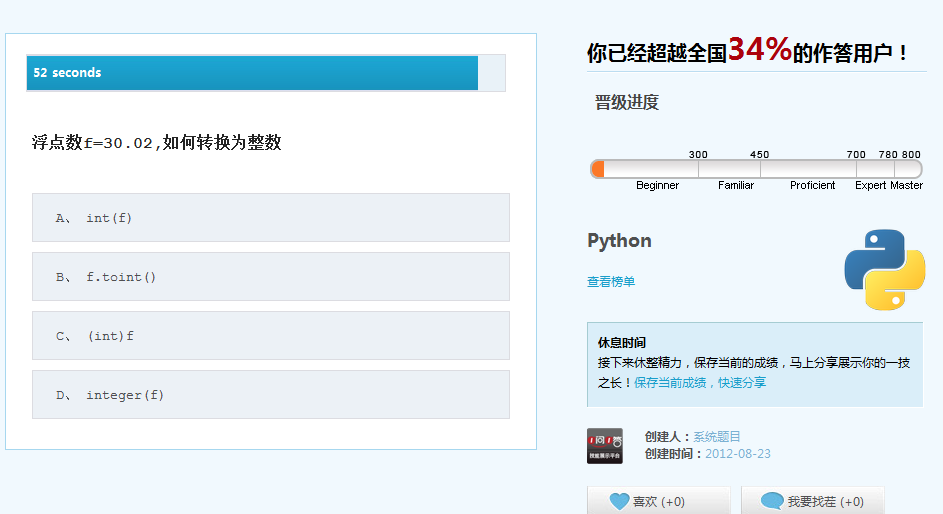This screenshot has height=514, width=943.
Task: Click the creator avatar thumbnail
Action: coord(604,445)
